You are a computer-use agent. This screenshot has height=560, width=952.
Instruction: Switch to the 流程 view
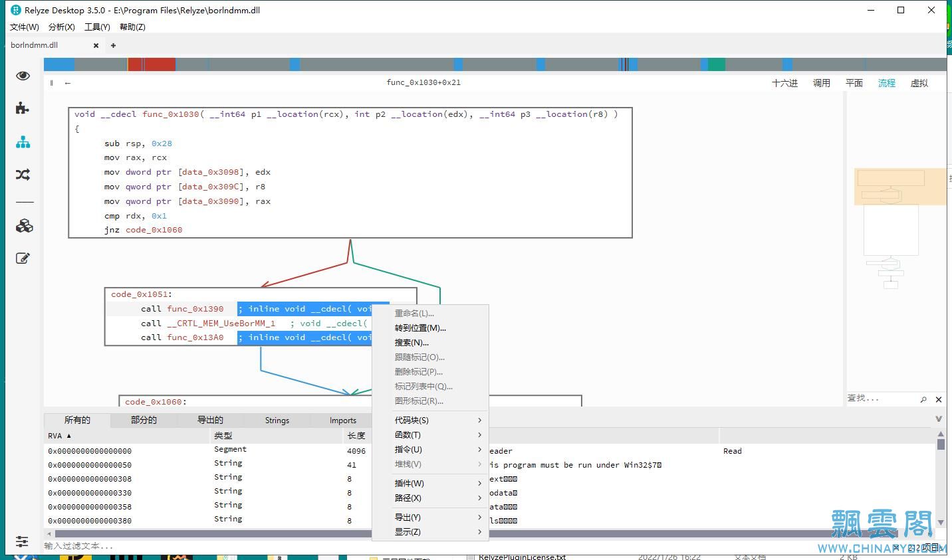click(x=887, y=83)
